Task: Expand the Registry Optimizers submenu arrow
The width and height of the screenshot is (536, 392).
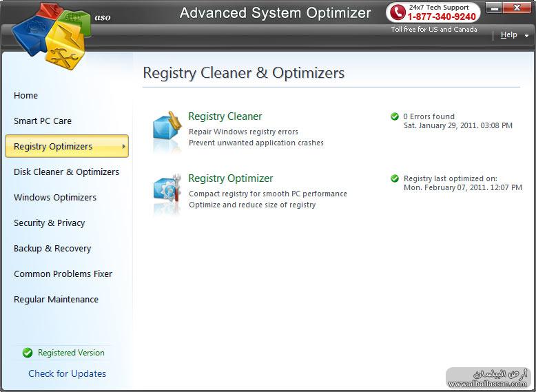Action: point(124,146)
